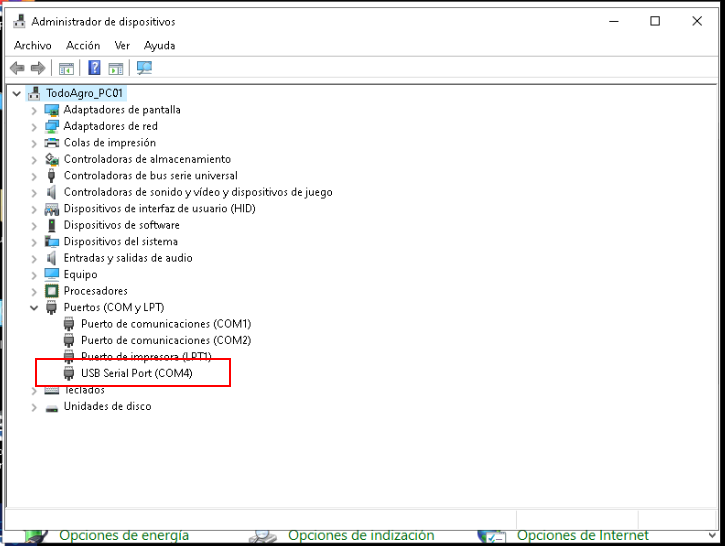Image resolution: width=725 pixels, height=546 pixels.
Task: Select USB Serial Port (COM4) text
Action: [137, 373]
